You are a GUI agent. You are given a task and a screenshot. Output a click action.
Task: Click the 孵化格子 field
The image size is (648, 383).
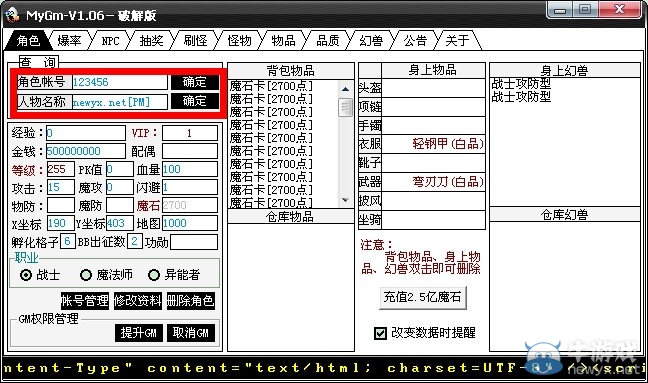click(68, 241)
